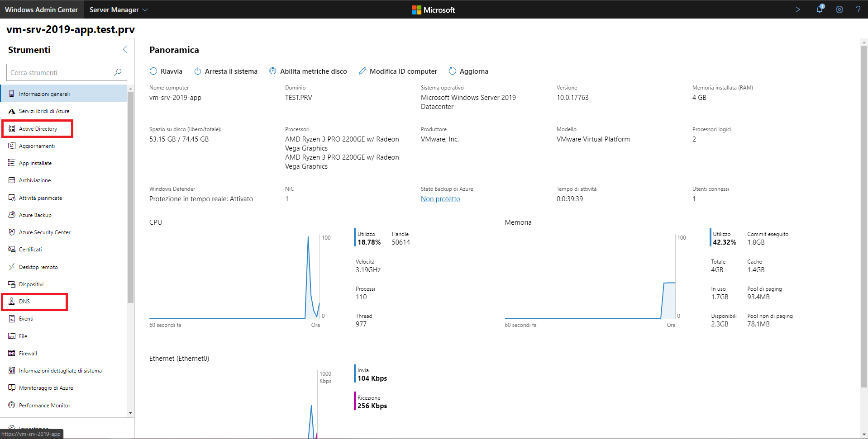Screen dimensions: 868x439
Task: Open the Active Directory tool
Action: [38, 129]
